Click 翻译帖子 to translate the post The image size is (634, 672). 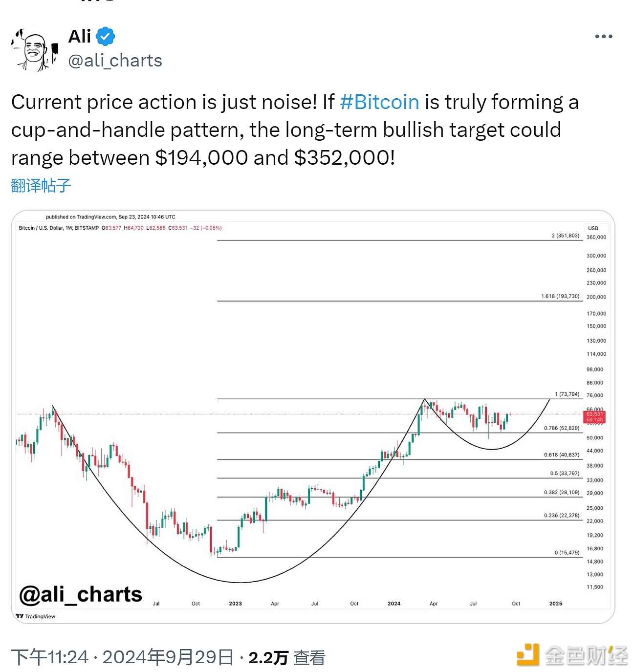click(x=41, y=186)
